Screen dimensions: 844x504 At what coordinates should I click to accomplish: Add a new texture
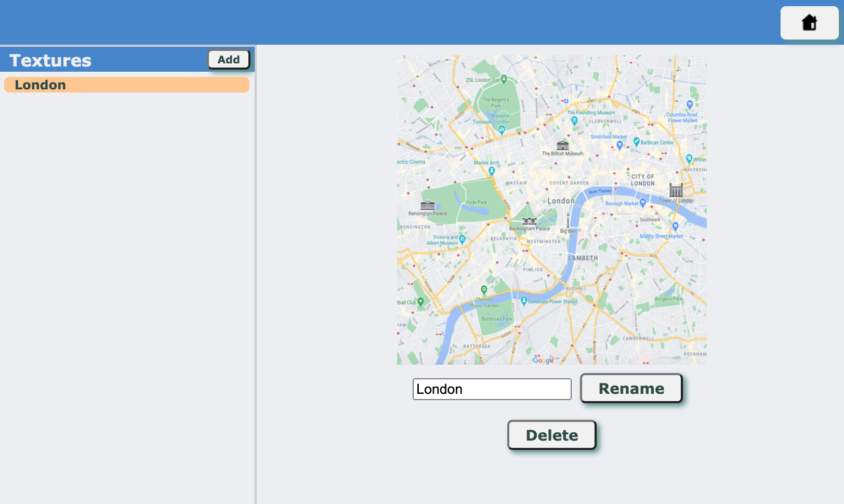(229, 59)
